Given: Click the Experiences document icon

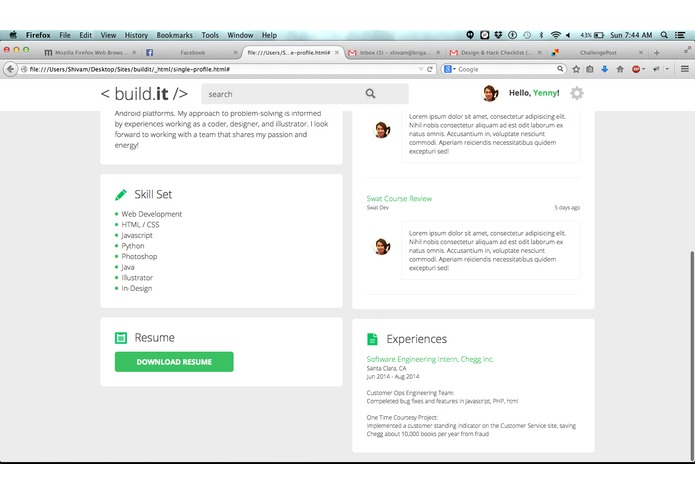Looking at the screenshot, I should (x=372, y=339).
